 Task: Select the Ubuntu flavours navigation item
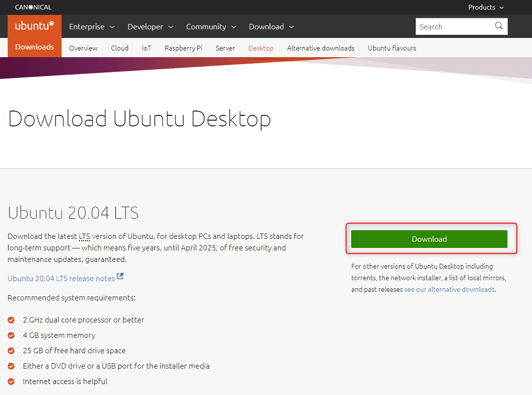pyautogui.click(x=392, y=48)
